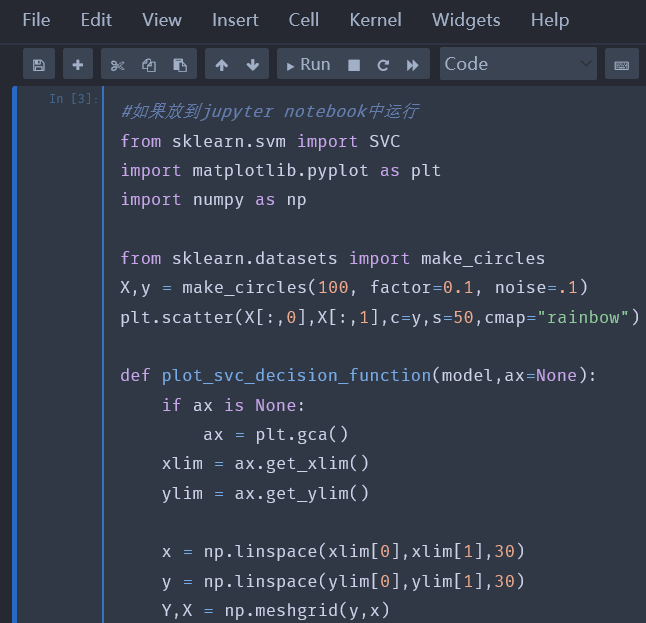Viewport: 646px width, 623px height.
Task: Select the In [3] cell prompt
Action: click(x=73, y=99)
